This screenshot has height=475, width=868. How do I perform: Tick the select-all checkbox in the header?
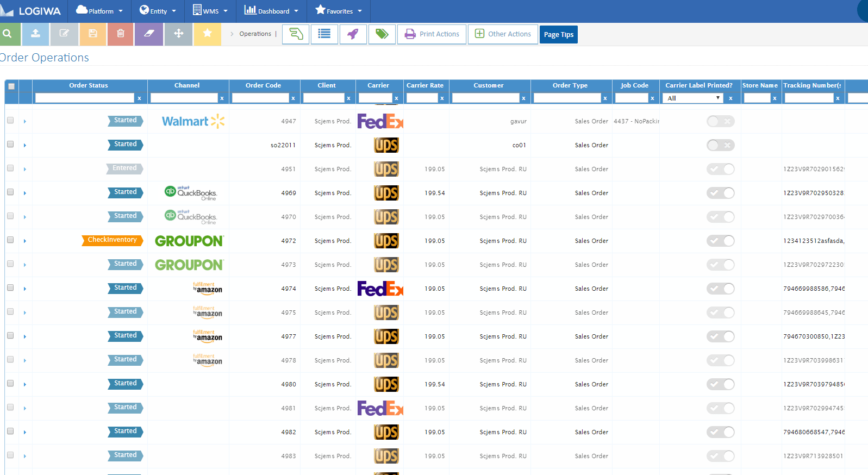(11, 86)
